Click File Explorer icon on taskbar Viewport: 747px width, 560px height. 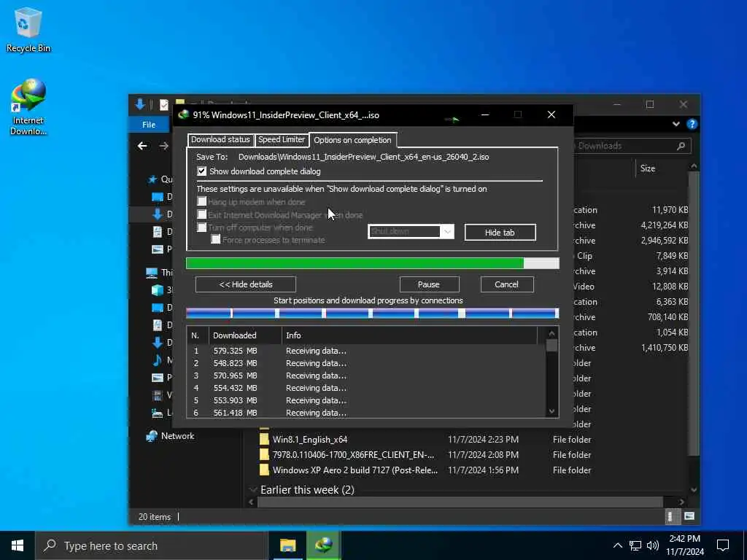(287, 545)
